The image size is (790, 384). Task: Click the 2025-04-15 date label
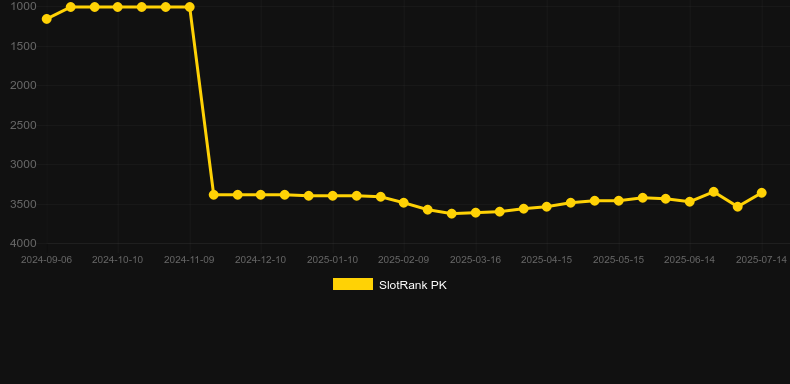coord(547,260)
